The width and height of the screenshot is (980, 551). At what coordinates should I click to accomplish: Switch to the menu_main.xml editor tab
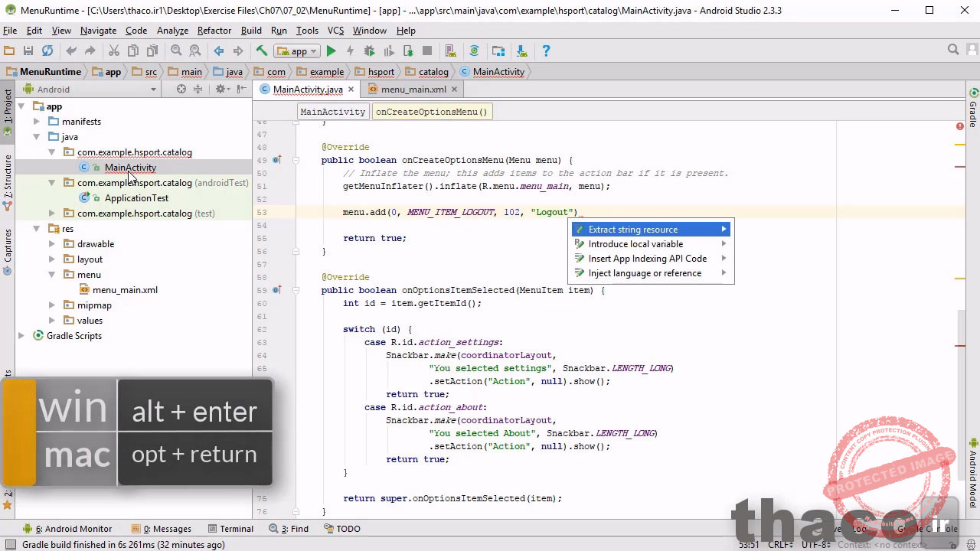pos(413,90)
